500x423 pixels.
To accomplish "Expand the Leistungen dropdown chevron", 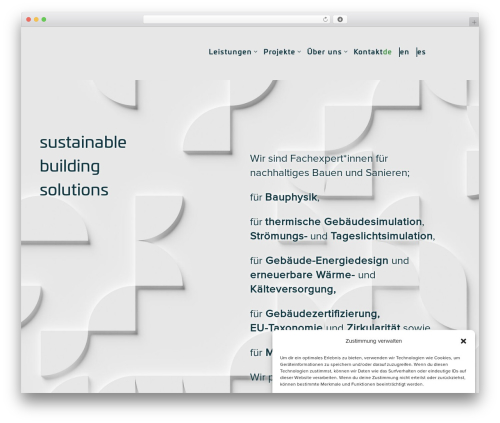I will point(255,52).
